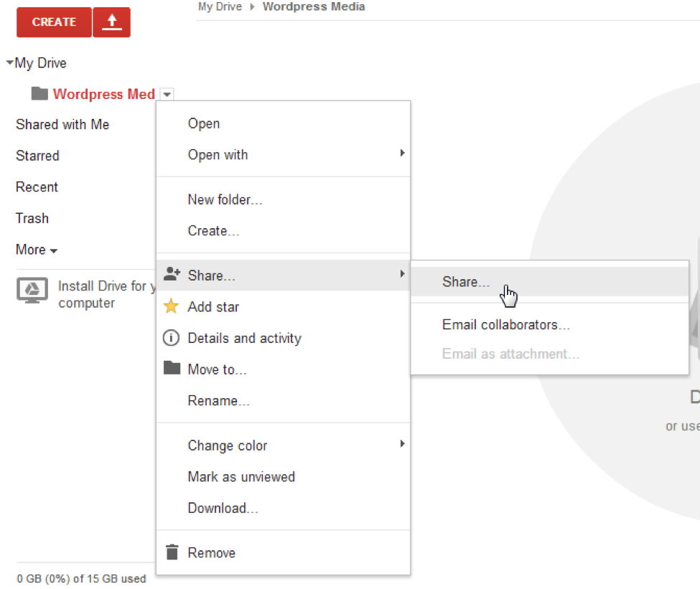Click the upload arrow icon button
The height and width of the screenshot is (589, 700).
point(111,22)
